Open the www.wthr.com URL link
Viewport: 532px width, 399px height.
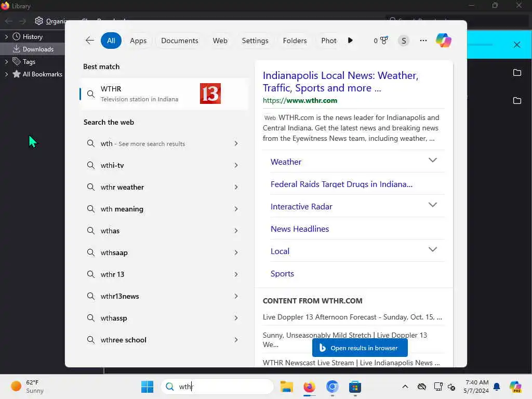pyautogui.click(x=300, y=100)
